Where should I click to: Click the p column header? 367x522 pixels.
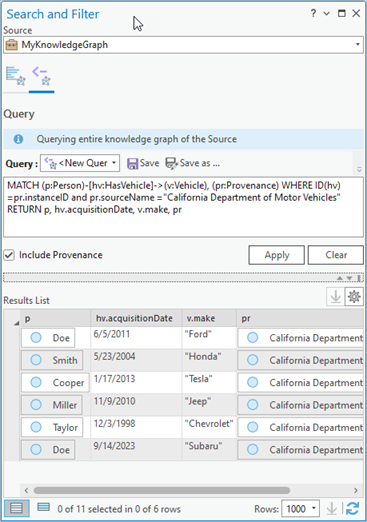[55, 318]
